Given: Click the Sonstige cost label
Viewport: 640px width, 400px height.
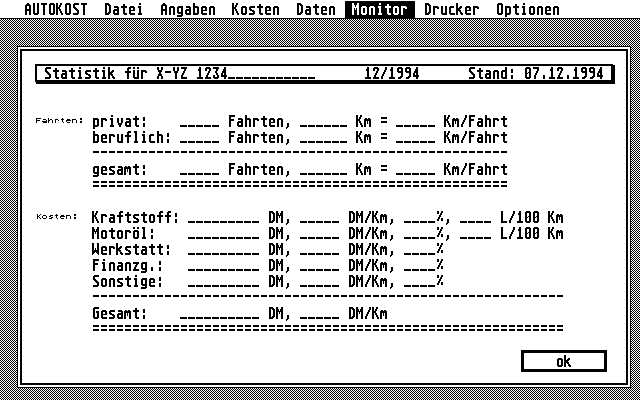Looking at the screenshot, I should coord(127,281).
